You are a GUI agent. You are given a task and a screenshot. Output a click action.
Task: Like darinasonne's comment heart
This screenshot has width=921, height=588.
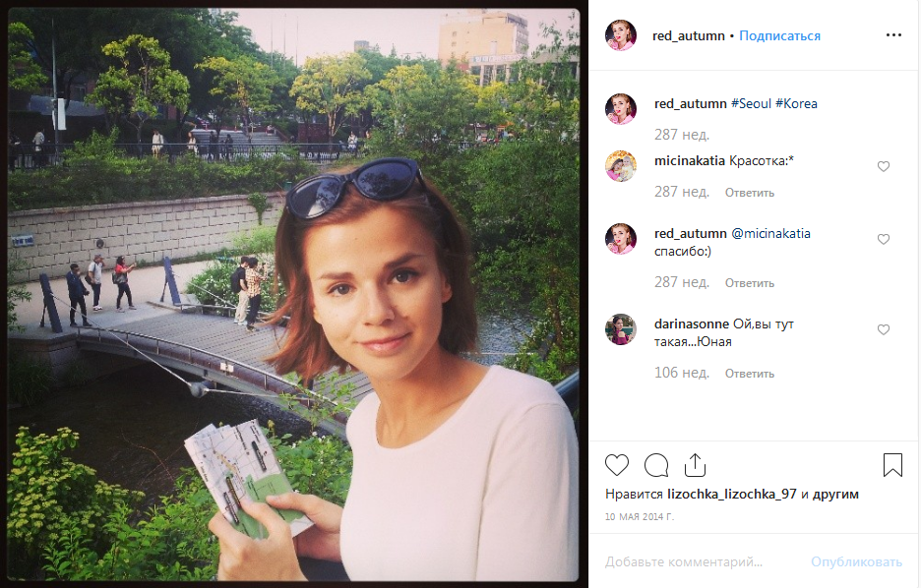tap(884, 329)
